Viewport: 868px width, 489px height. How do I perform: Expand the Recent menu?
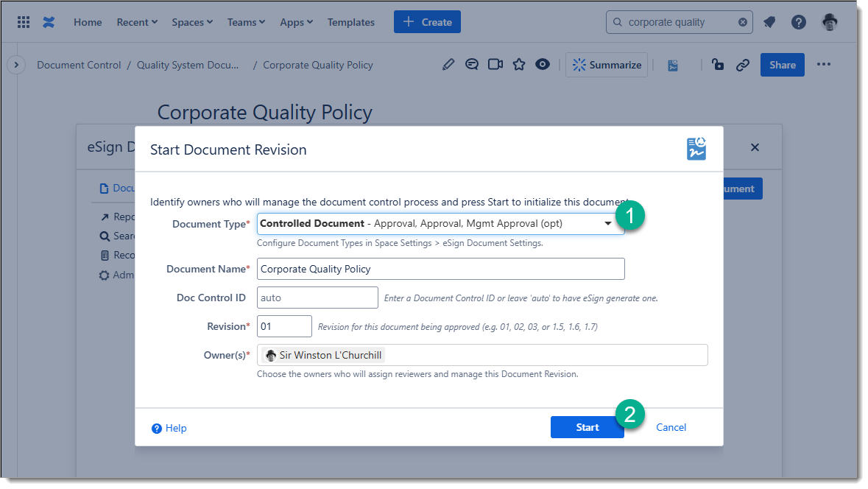click(137, 22)
